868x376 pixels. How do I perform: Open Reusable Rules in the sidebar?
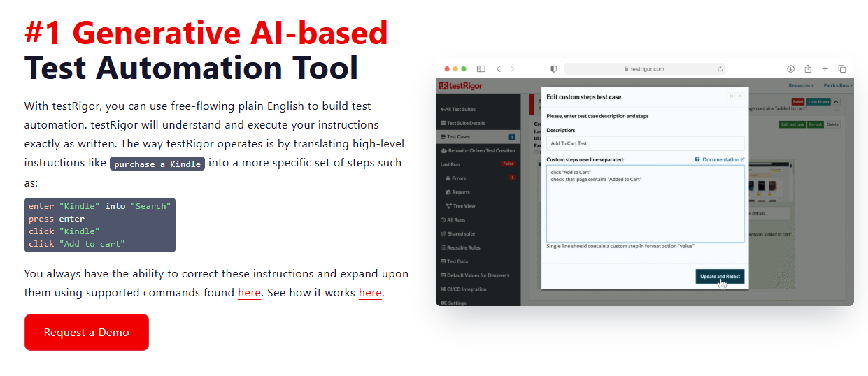(463, 247)
